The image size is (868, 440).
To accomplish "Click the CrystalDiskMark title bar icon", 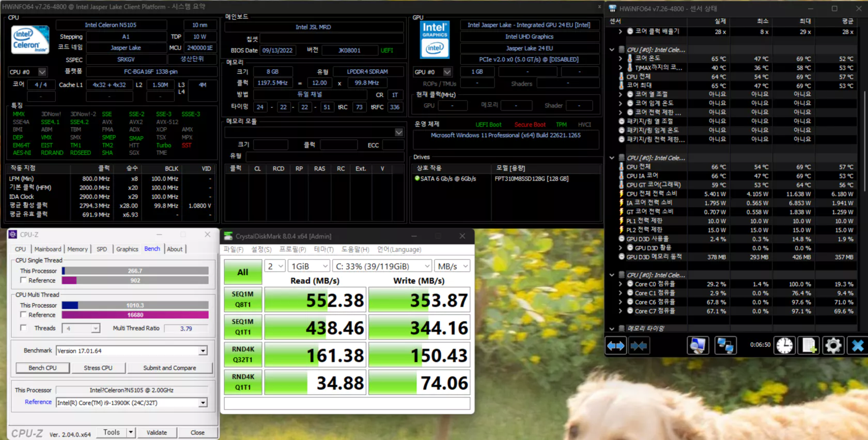I will [x=228, y=236].
